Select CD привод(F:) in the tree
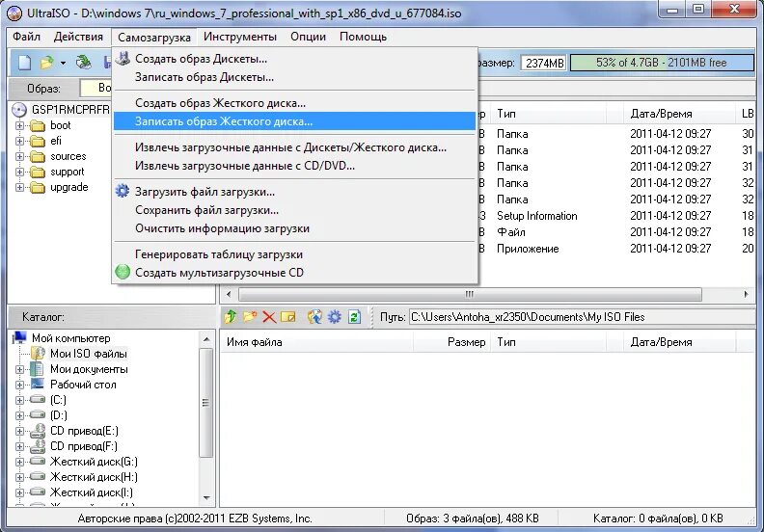 coord(84,446)
